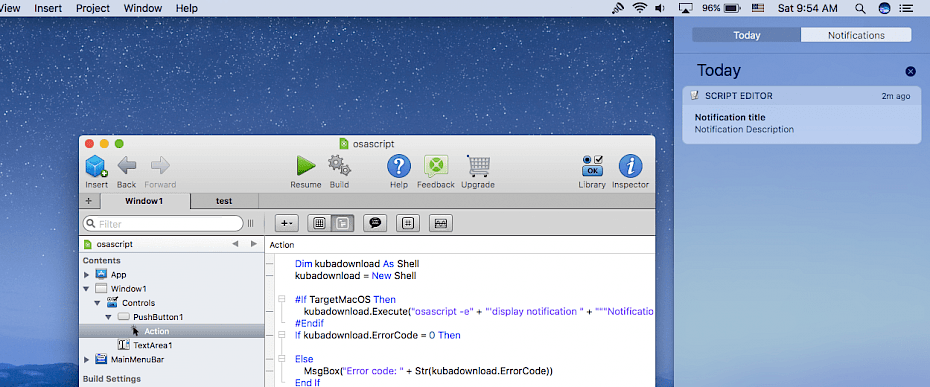
Task: Select MainMenuBar in the navigator
Action: [x=138, y=359]
